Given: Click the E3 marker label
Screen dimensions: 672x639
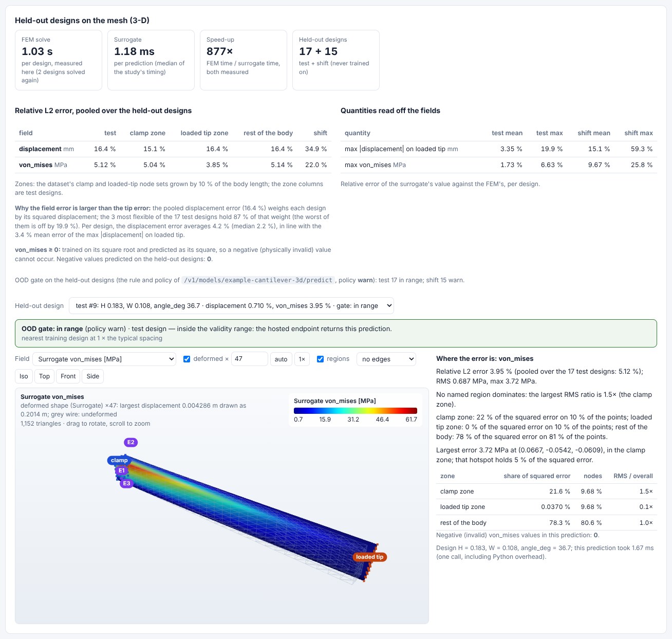Looking at the screenshot, I should (x=126, y=483).
